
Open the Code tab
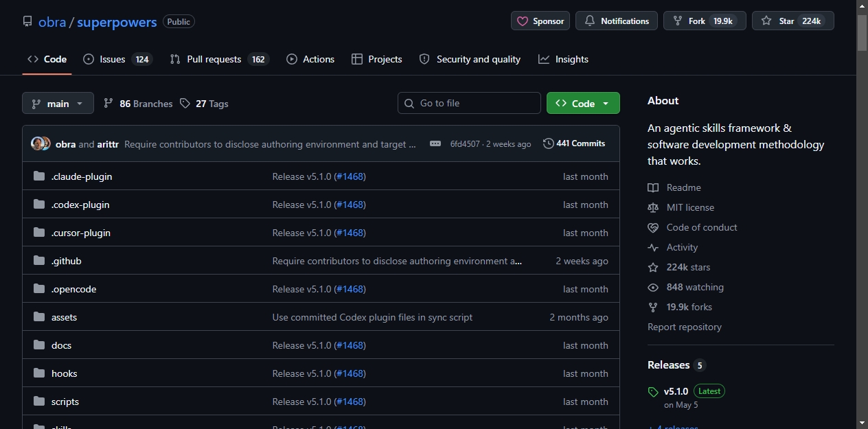[47, 59]
